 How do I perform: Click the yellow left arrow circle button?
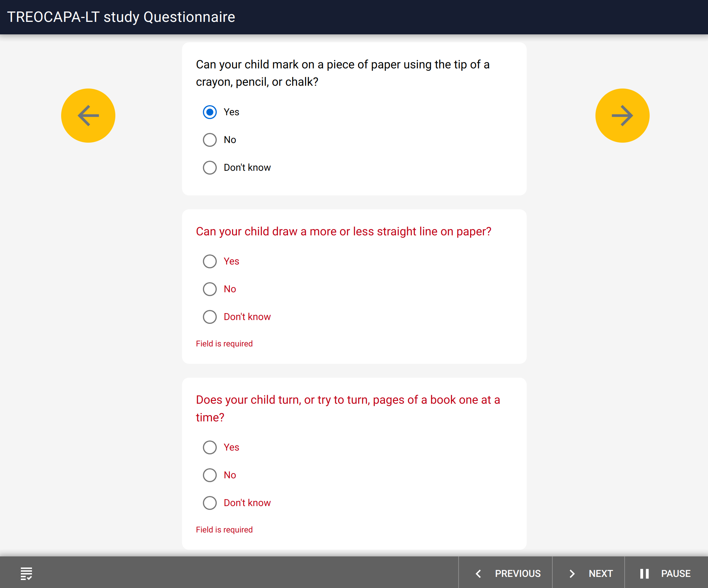click(88, 116)
